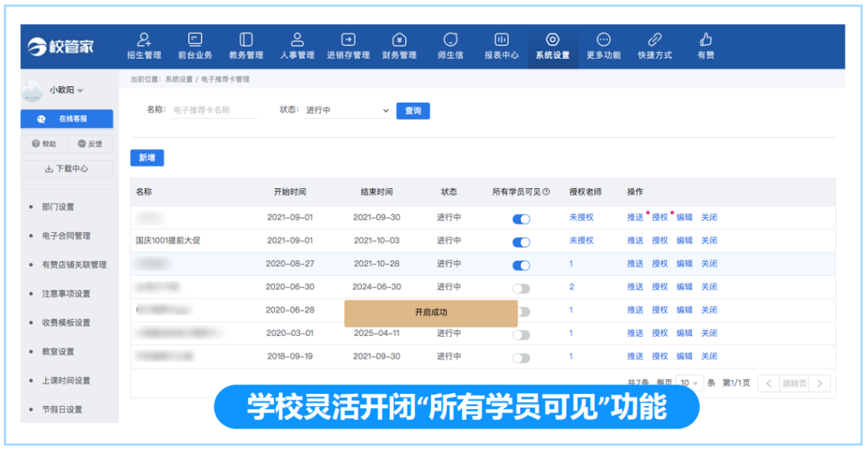Toggle 所有学员可见 for row starting 2020-08-27
Viewport: 868px width, 451px height.
click(x=521, y=265)
